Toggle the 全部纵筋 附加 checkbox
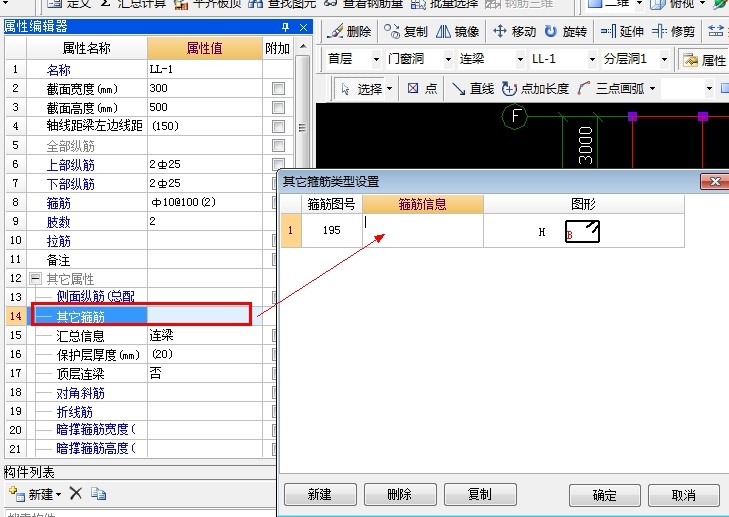Viewport: 729px width, 517px height. 278,146
